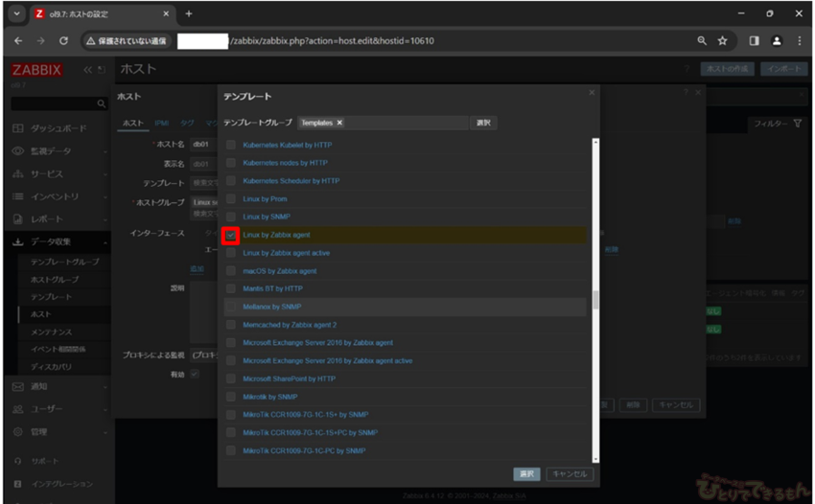This screenshot has height=504, width=815.
Task: Expand the 監視データ sidebar menu
Action: click(x=58, y=151)
